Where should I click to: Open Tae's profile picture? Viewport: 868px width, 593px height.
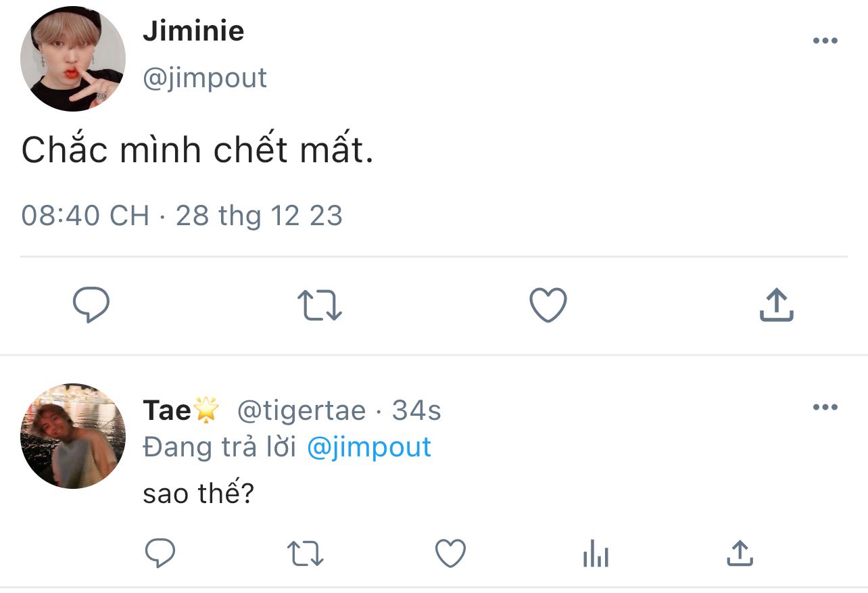tap(73, 436)
